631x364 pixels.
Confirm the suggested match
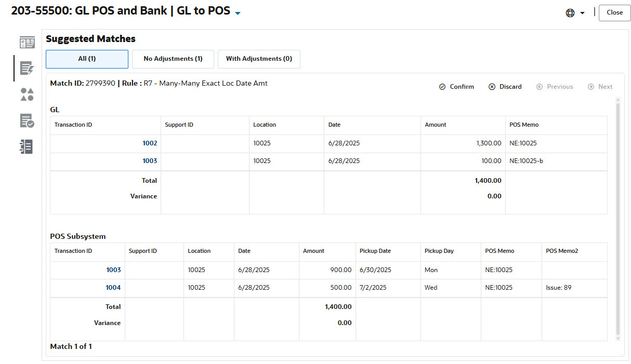[456, 87]
